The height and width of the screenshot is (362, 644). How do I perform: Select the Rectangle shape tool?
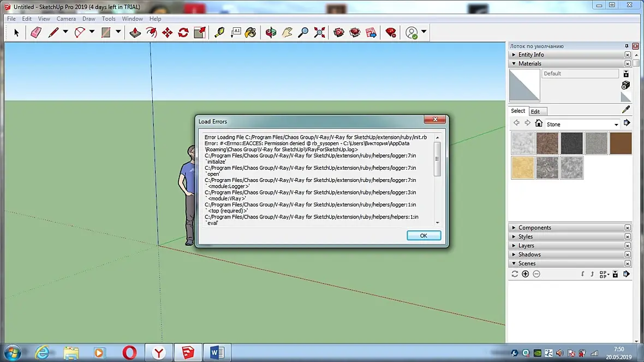pyautogui.click(x=106, y=32)
